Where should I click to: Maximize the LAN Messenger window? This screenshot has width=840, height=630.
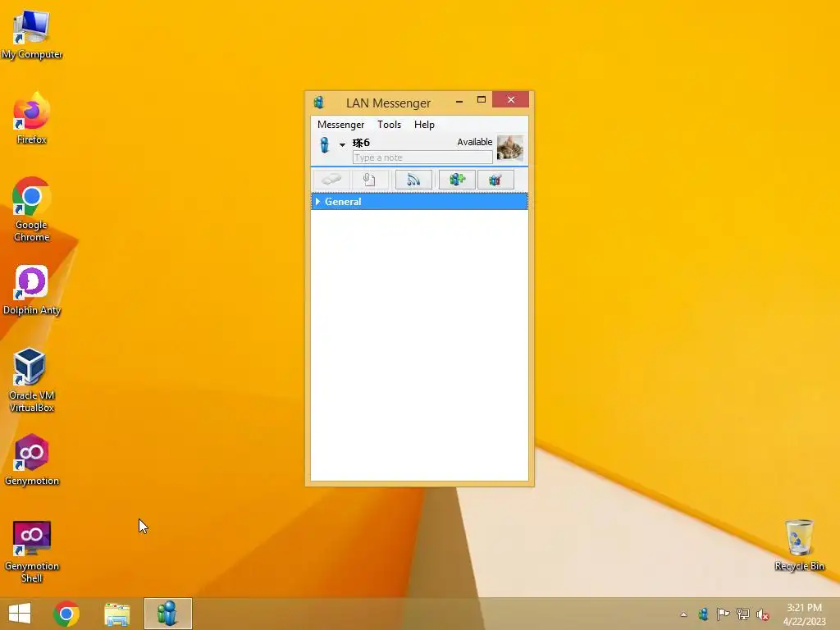(481, 99)
